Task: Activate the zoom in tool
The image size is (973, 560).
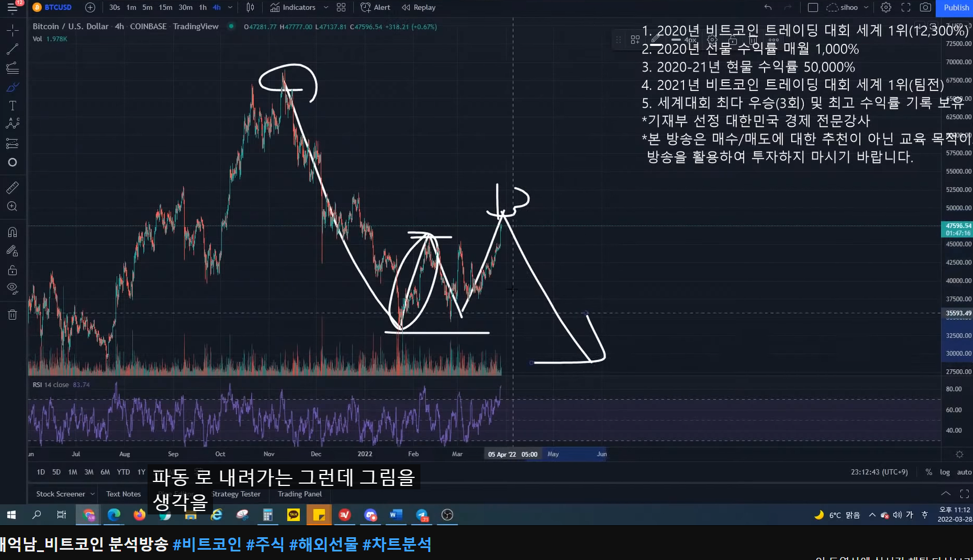Action: 13,206
